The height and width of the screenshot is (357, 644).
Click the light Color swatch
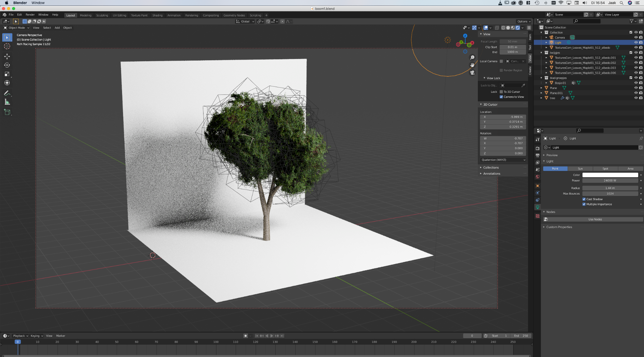click(610, 175)
